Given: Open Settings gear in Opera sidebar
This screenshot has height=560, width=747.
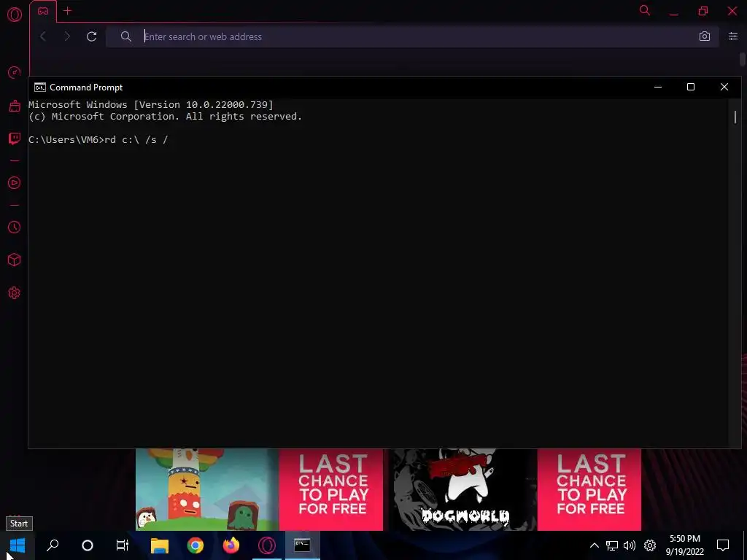Looking at the screenshot, I should tap(15, 293).
